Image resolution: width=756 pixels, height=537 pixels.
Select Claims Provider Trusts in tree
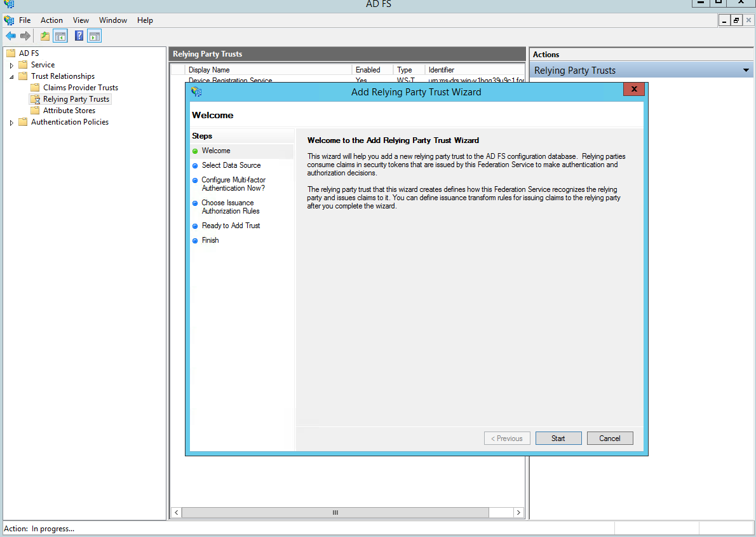(80, 88)
